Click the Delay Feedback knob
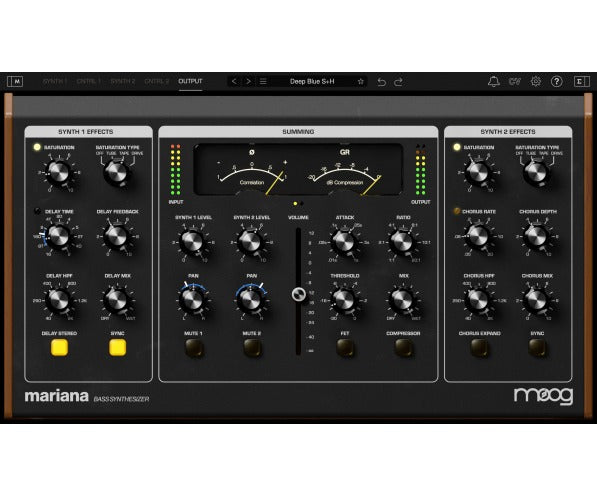This screenshot has height=497, width=597. click(x=117, y=237)
